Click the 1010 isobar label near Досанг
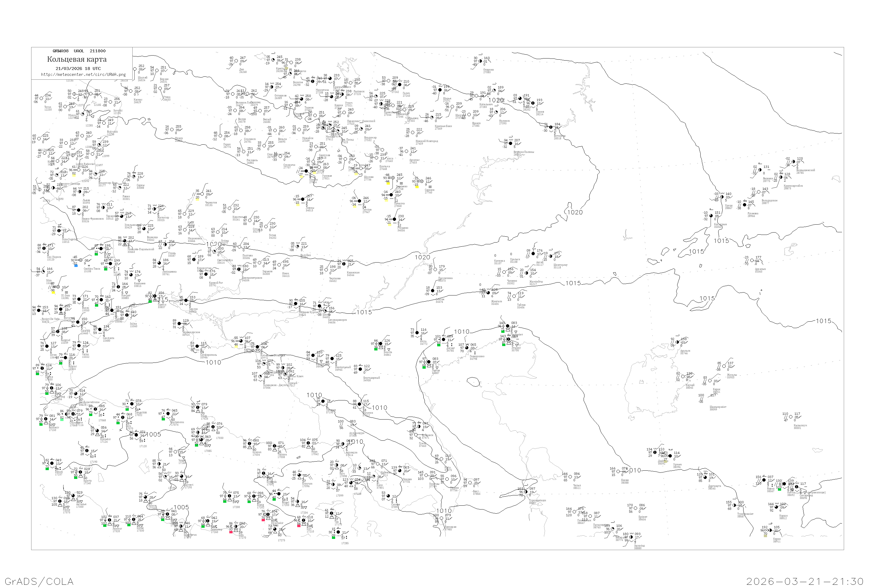 [x=462, y=332]
